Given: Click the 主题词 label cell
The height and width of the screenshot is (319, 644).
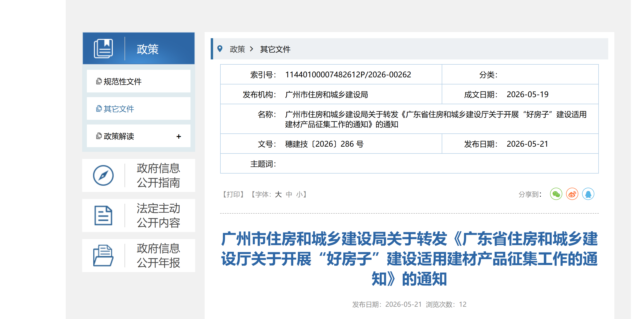Looking at the screenshot, I should pos(263,164).
